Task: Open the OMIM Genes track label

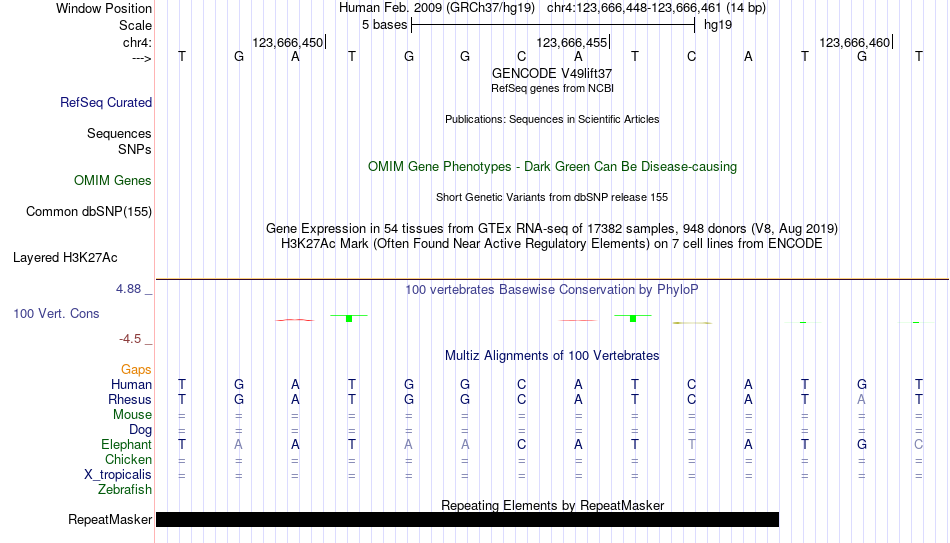Action: [113, 181]
